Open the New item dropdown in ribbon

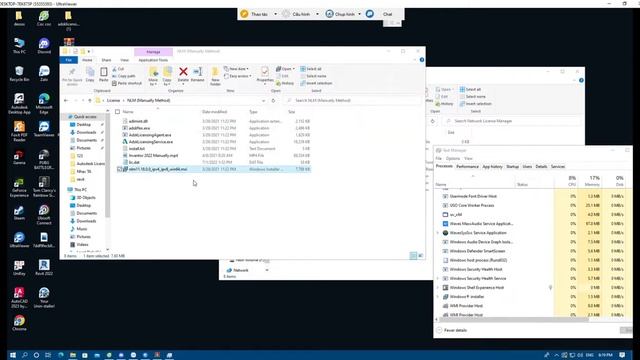point(236,69)
